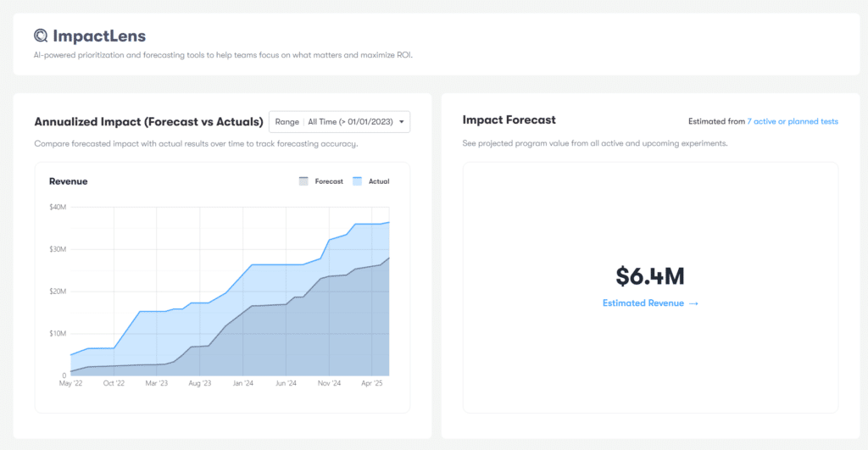Viewport: 868px width, 450px height.
Task: Click the arrow icon after Estimated Revenue
Action: 693,303
